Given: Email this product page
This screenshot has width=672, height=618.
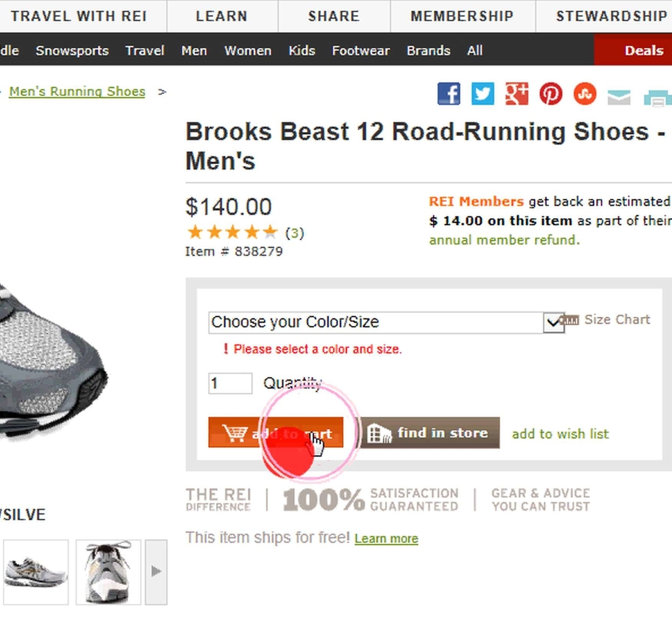Looking at the screenshot, I should coord(618,97).
